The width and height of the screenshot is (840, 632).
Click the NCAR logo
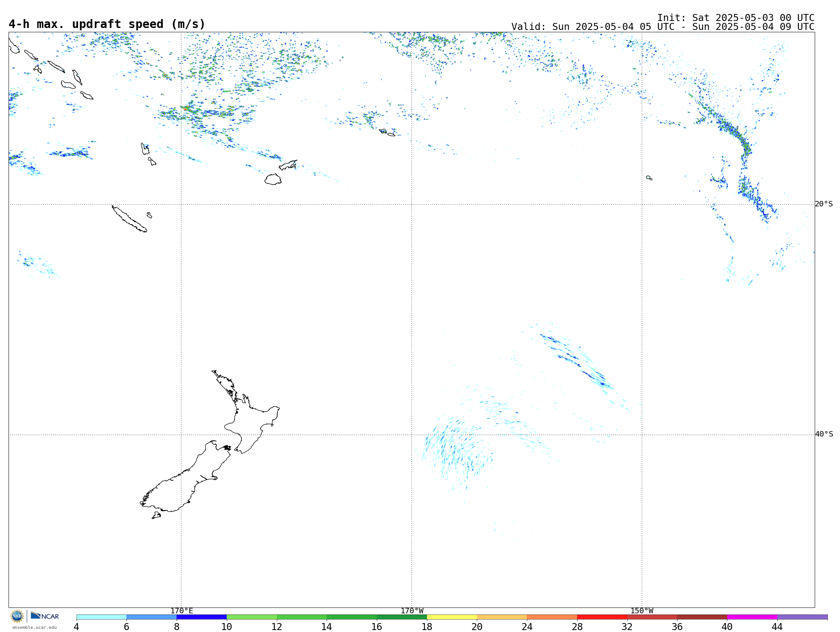(x=45, y=616)
